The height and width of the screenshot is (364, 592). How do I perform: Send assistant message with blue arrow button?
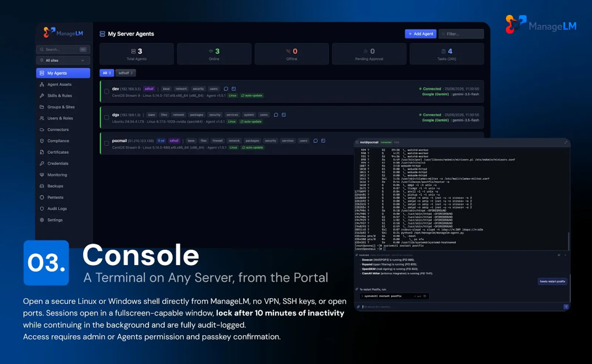[x=566, y=307]
